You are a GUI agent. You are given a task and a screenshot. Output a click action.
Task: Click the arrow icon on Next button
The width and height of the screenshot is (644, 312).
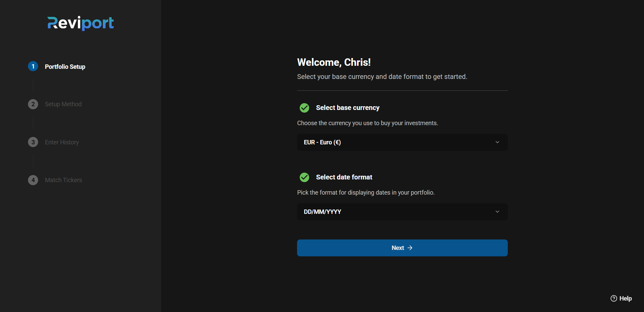click(410, 248)
